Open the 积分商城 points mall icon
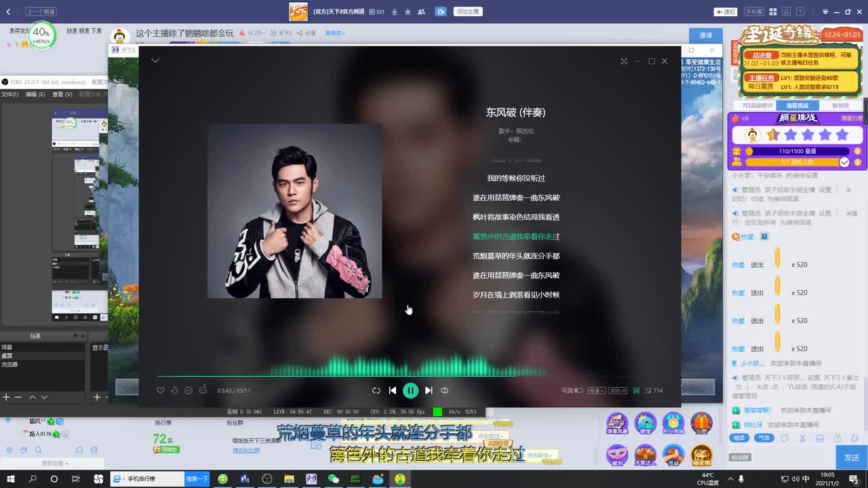The image size is (868, 488). coord(673,424)
